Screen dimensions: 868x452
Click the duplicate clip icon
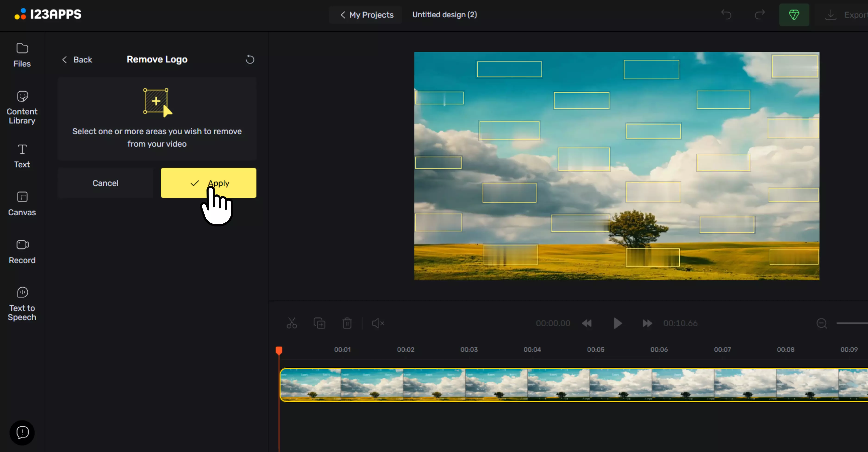coord(319,323)
